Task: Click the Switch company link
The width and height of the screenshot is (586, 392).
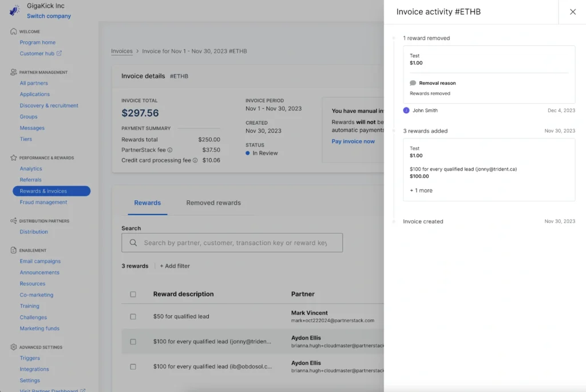Action: click(49, 16)
